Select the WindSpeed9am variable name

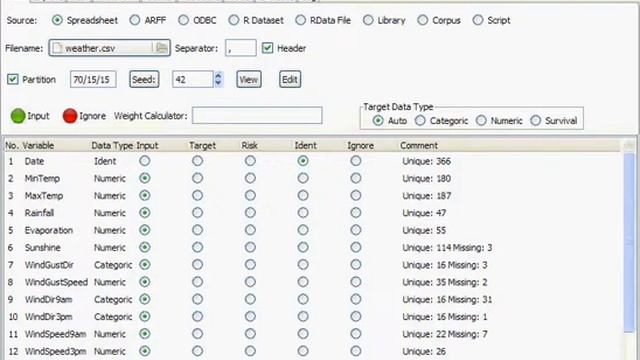pos(56,334)
